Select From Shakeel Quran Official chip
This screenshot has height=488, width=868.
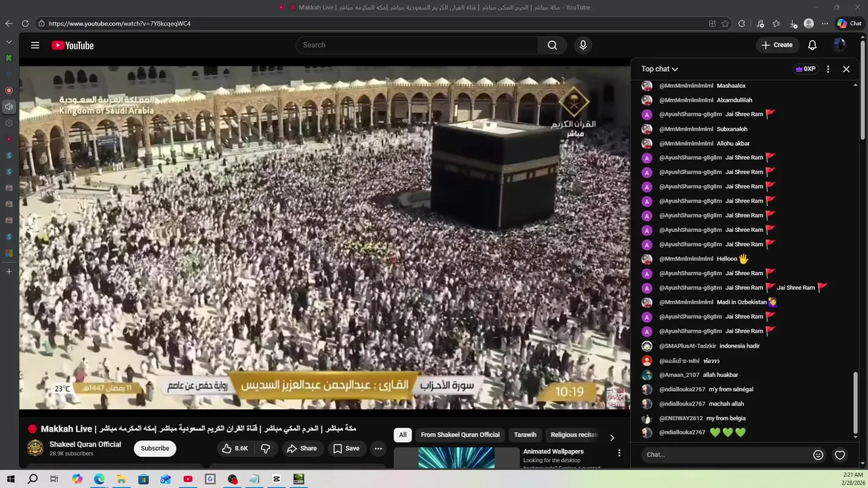coord(460,435)
